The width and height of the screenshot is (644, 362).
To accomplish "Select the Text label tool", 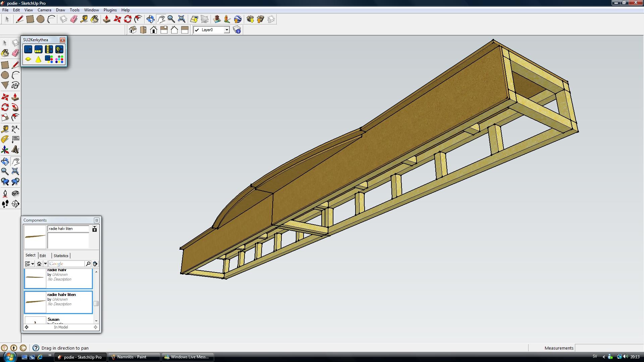I will (x=15, y=139).
